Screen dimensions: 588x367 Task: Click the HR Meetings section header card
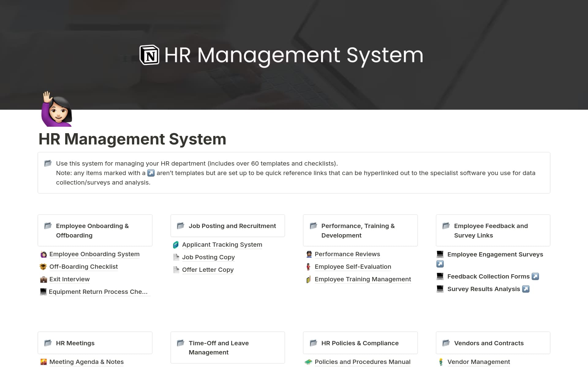coord(95,343)
